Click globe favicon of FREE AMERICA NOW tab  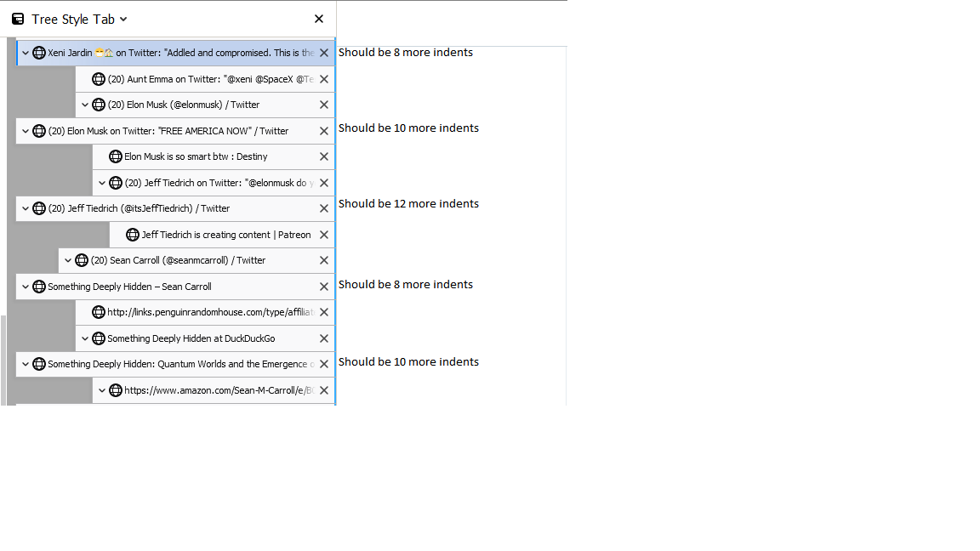[x=39, y=131]
